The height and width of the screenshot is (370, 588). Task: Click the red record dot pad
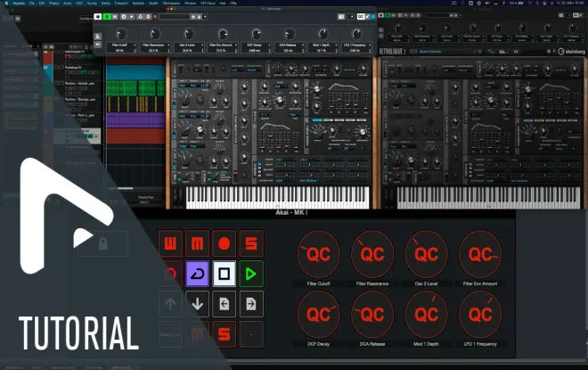[x=225, y=243]
